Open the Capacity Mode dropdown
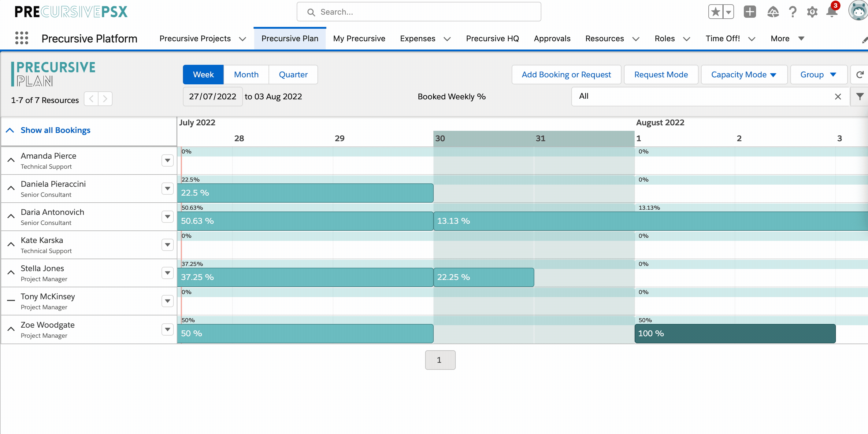868x434 pixels. [744, 74]
